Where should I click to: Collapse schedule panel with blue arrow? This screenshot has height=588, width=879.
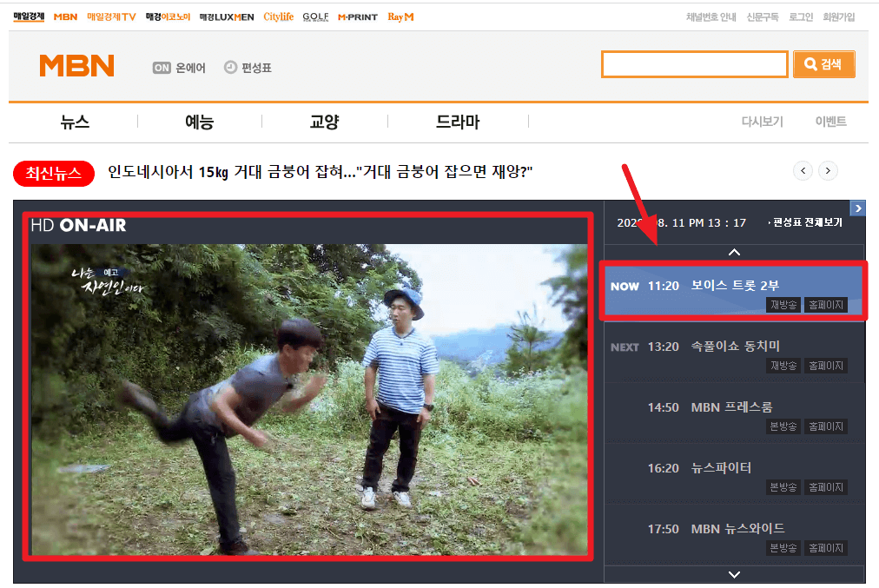pyautogui.click(x=857, y=208)
